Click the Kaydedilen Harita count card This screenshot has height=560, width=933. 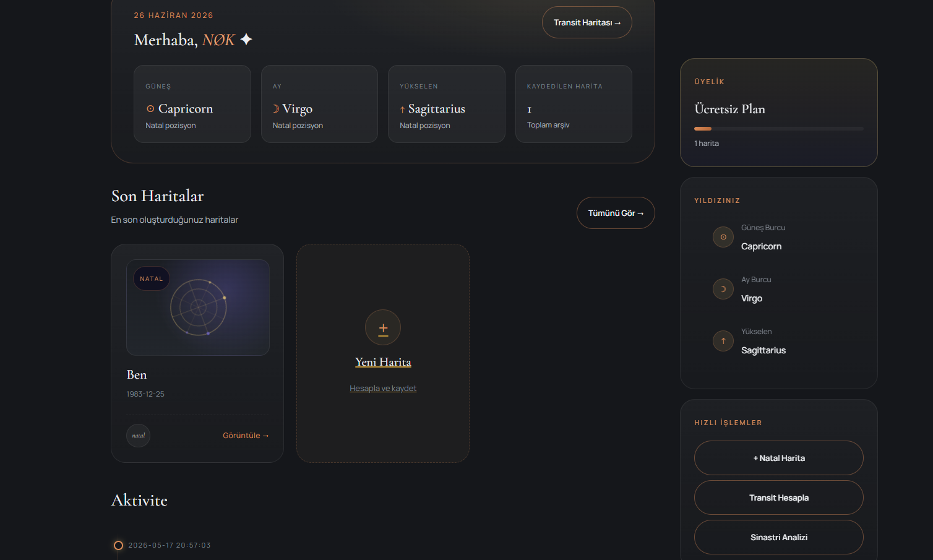[x=574, y=104]
